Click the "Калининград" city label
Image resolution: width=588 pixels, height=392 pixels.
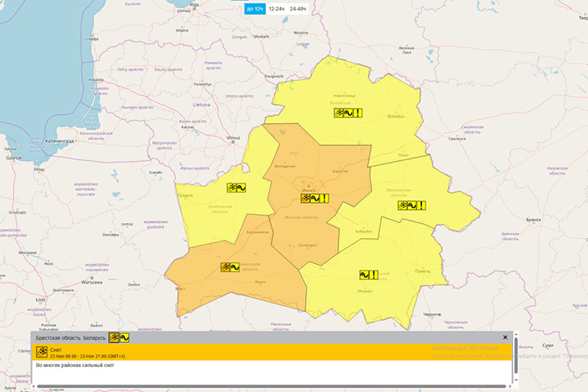tap(60, 141)
